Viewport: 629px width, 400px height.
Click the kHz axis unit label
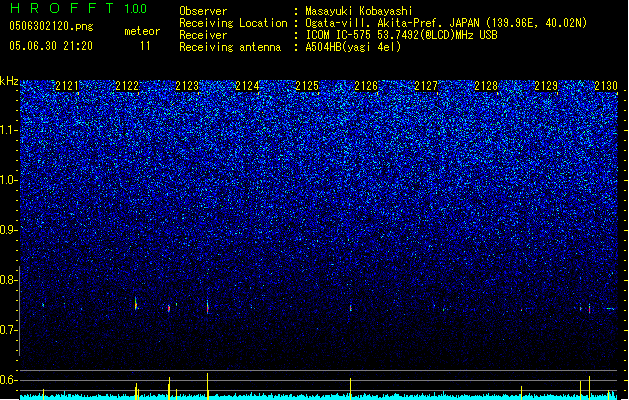point(9,81)
